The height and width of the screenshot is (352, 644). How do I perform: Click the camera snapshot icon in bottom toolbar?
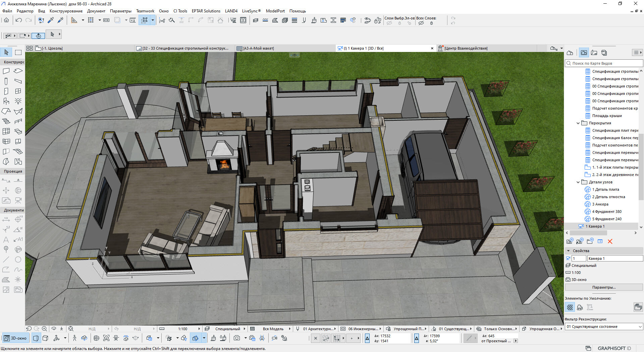(x=237, y=338)
